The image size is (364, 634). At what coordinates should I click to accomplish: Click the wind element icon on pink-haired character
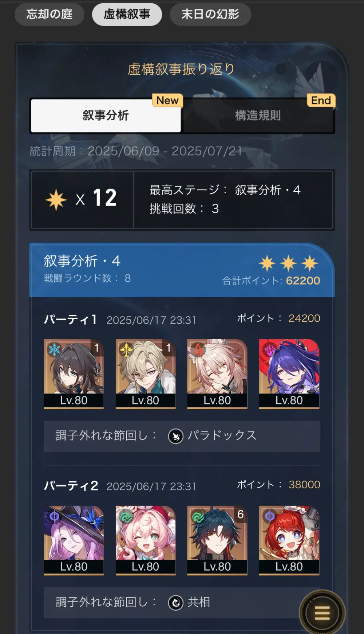(126, 516)
